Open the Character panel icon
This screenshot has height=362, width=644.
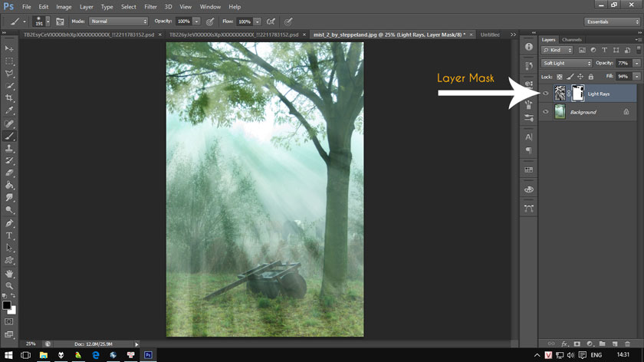point(528,137)
